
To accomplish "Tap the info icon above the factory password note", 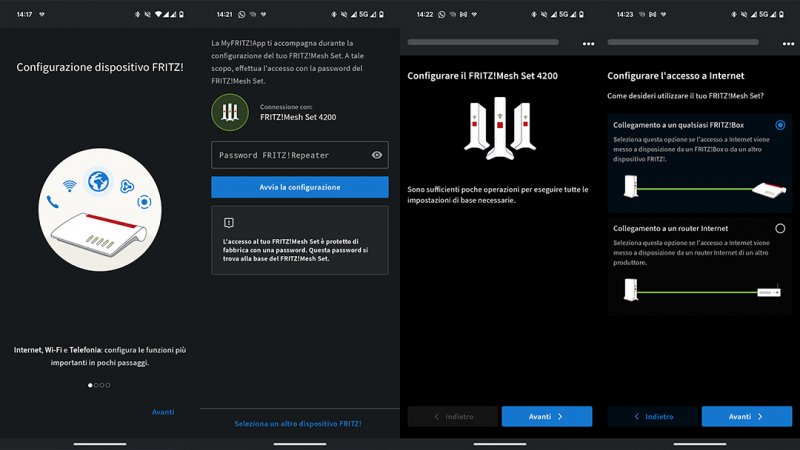I will click(229, 221).
